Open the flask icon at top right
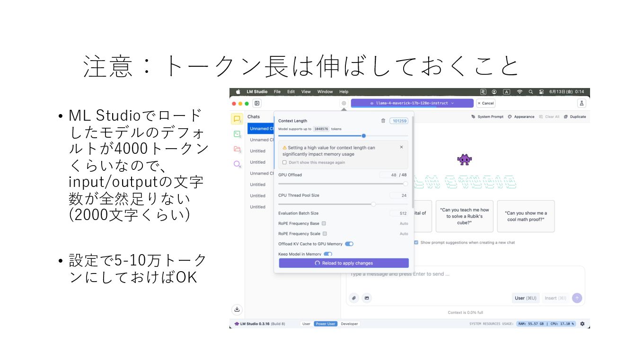644x362 pixels. pos(582,103)
